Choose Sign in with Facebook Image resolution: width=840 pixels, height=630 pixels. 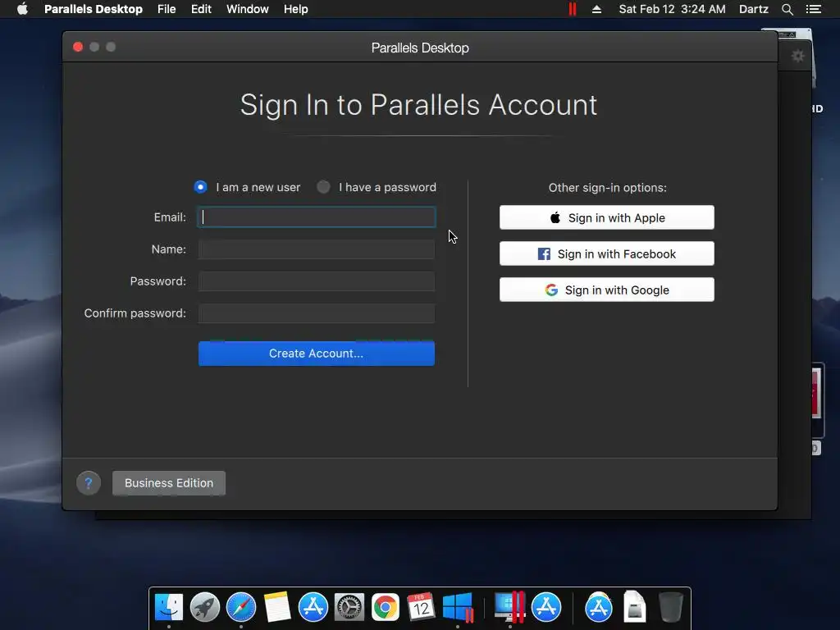[x=606, y=253]
